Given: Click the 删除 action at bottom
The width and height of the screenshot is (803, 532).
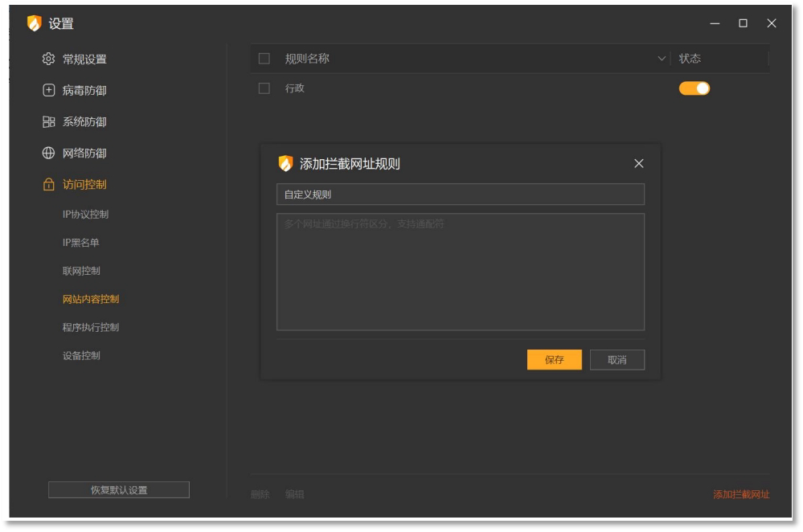Looking at the screenshot, I should 260,494.
